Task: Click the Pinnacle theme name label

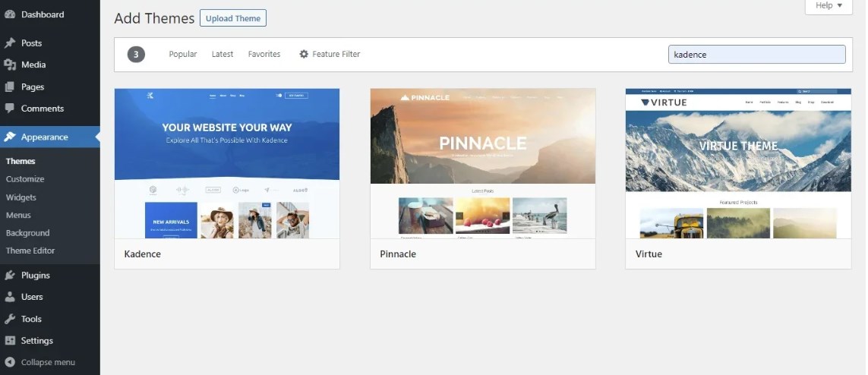Action: (398, 254)
